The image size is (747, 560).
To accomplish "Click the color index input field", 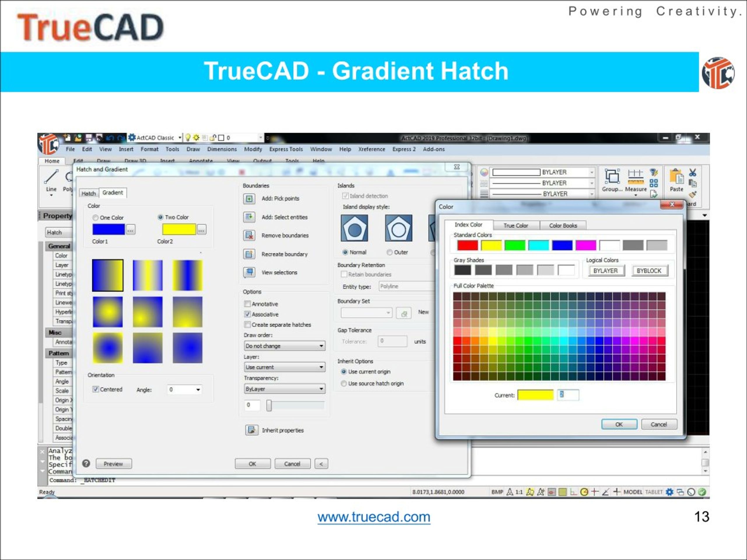I will pos(568,395).
